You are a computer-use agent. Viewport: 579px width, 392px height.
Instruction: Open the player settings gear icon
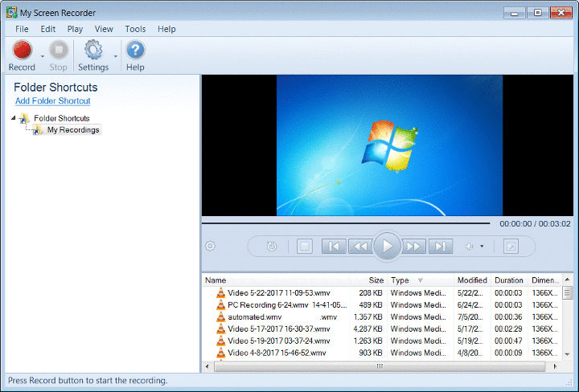(210, 246)
